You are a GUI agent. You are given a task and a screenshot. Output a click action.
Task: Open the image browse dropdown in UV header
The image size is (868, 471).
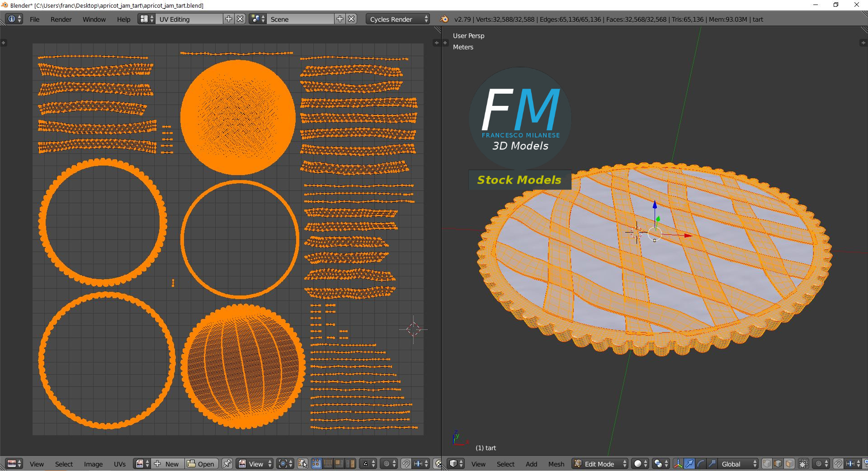tap(142, 464)
